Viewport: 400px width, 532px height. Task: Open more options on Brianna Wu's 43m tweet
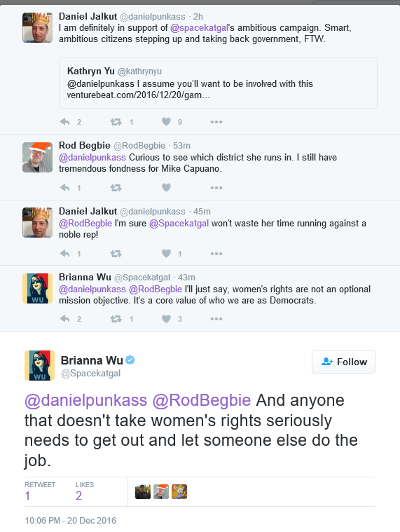pyautogui.click(x=216, y=319)
